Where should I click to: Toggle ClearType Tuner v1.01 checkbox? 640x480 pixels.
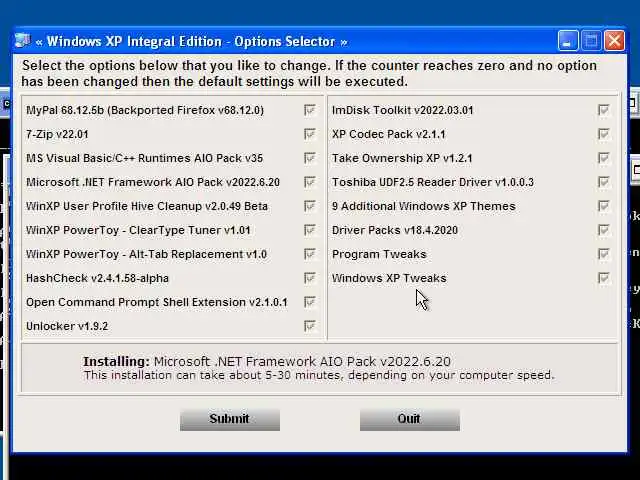310,230
